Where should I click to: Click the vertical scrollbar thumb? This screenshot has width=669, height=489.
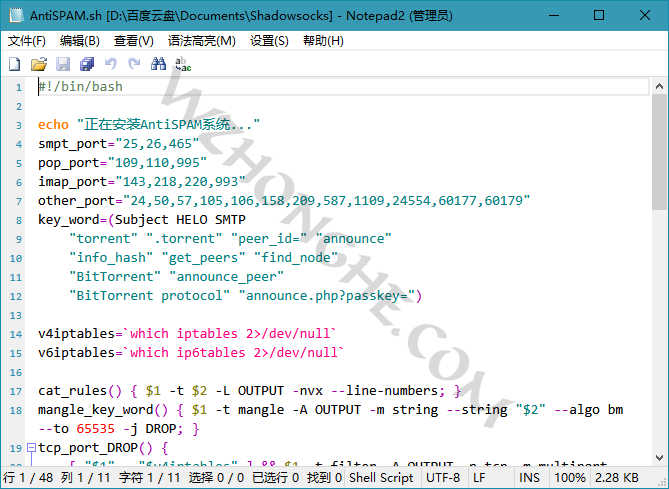click(659, 152)
